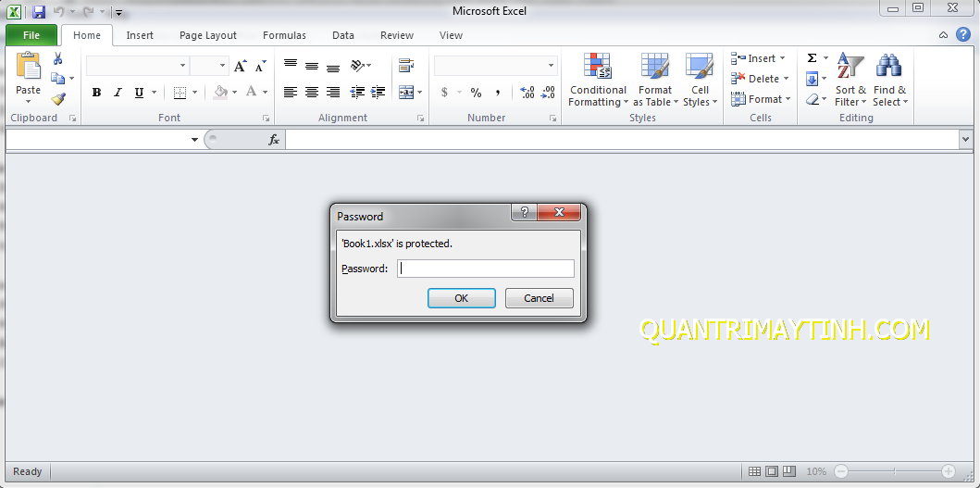
Task: Open Find & Select menu
Action: (890, 80)
